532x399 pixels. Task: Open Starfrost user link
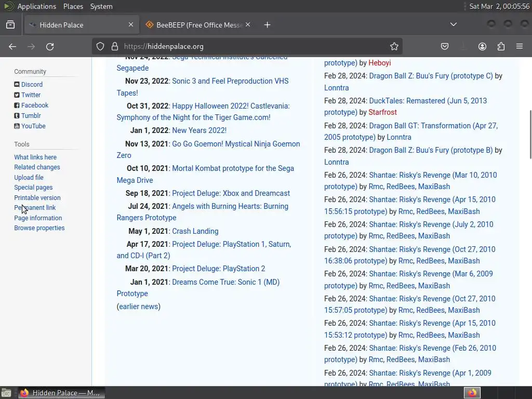tap(383, 112)
